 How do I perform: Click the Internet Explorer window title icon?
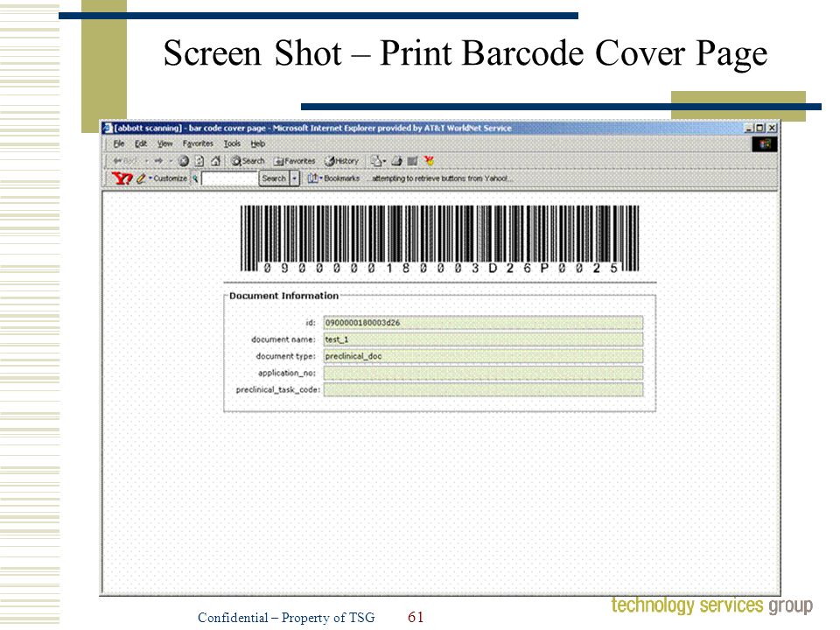[107, 128]
